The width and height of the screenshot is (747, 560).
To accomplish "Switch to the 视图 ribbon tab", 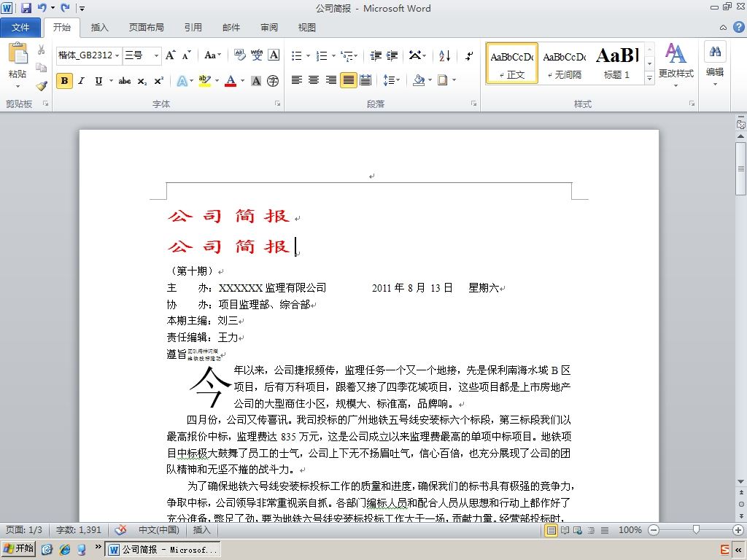I will [x=307, y=28].
